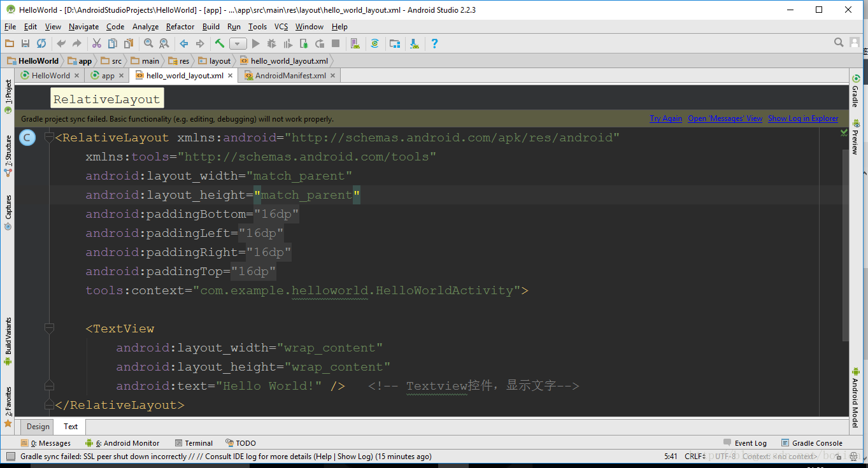Switch to the Design view tab
Image resolution: width=868 pixels, height=468 pixels.
(38, 427)
